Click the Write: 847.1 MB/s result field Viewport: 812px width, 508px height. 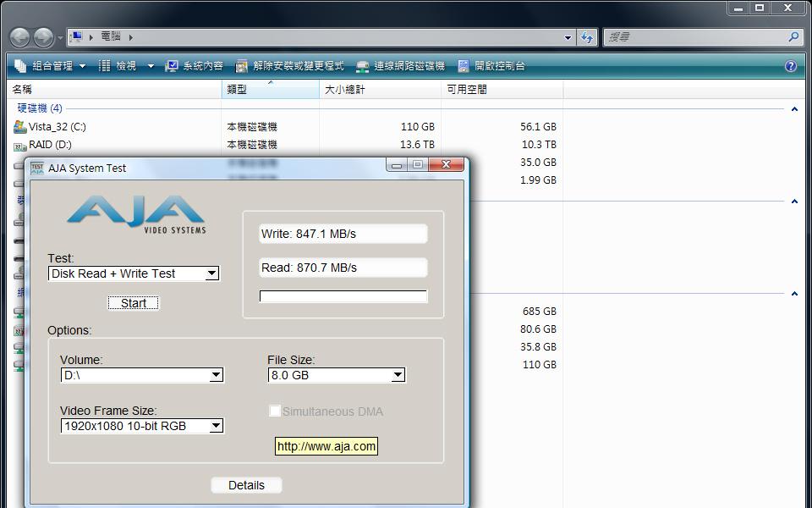pyautogui.click(x=343, y=234)
